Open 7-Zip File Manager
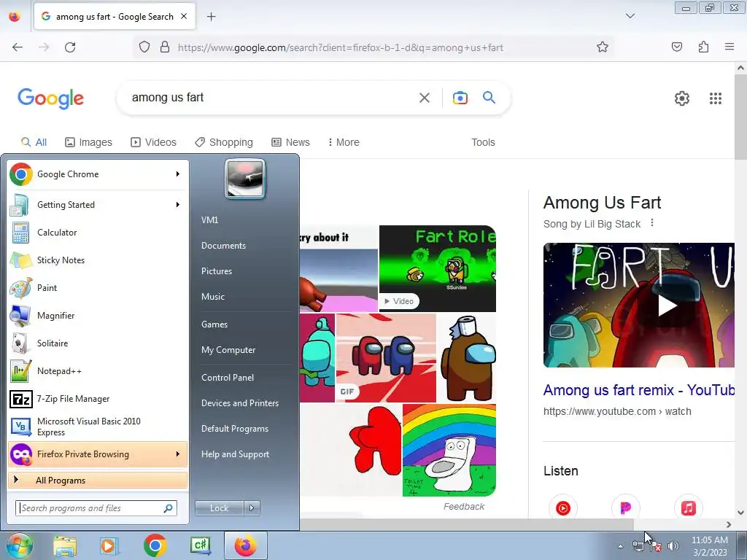The image size is (747, 560). 98,399
